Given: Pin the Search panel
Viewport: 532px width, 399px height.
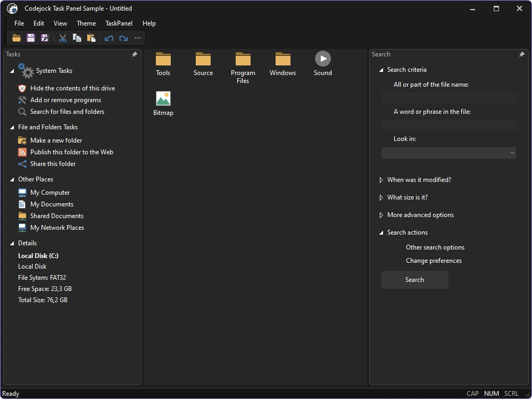Looking at the screenshot, I should pyautogui.click(x=522, y=54).
